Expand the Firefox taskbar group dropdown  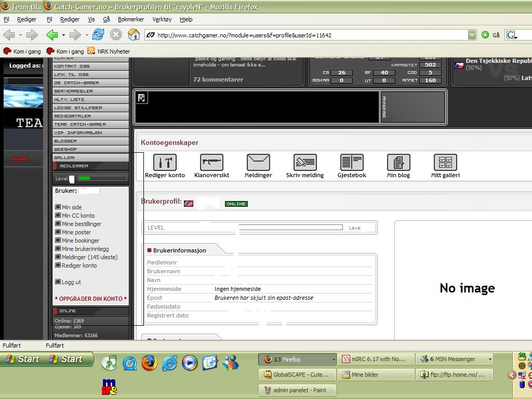click(x=334, y=360)
